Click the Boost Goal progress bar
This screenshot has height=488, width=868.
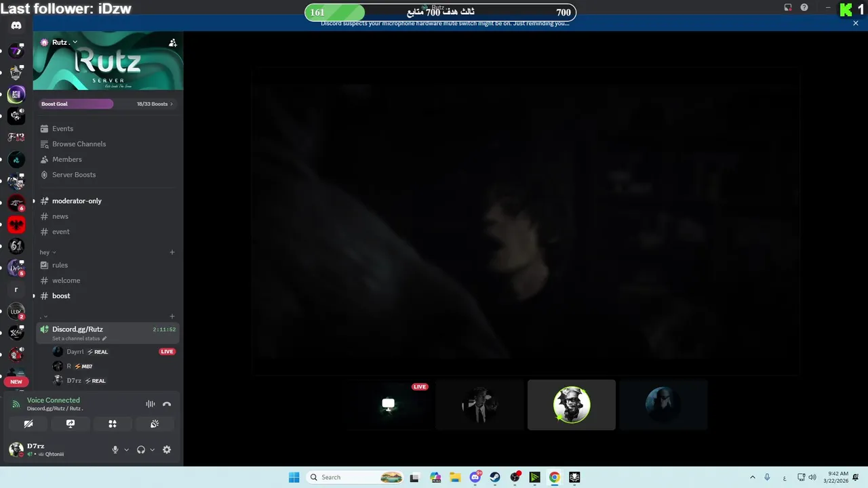[77, 104]
